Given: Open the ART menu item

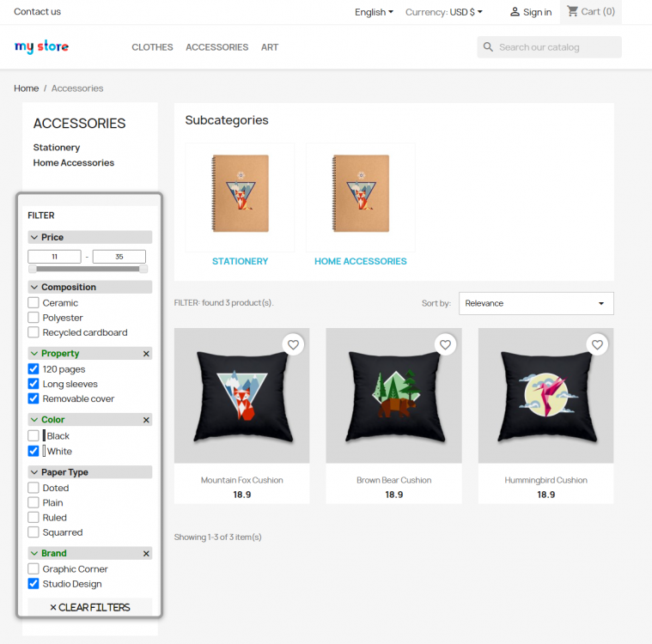Looking at the screenshot, I should [x=270, y=47].
